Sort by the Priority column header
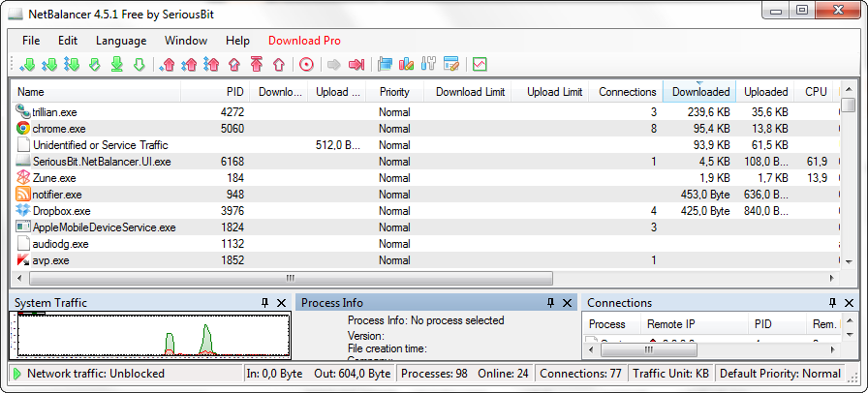 coord(394,92)
